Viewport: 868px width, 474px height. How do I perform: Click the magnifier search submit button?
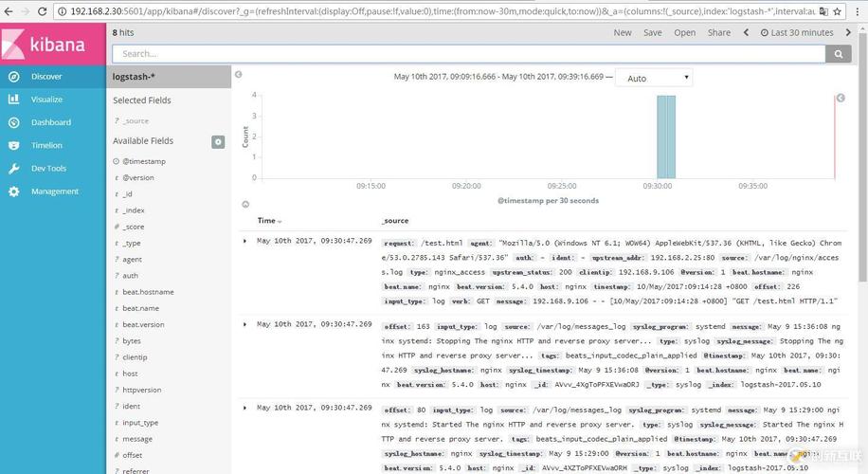pyautogui.click(x=838, y=54)
